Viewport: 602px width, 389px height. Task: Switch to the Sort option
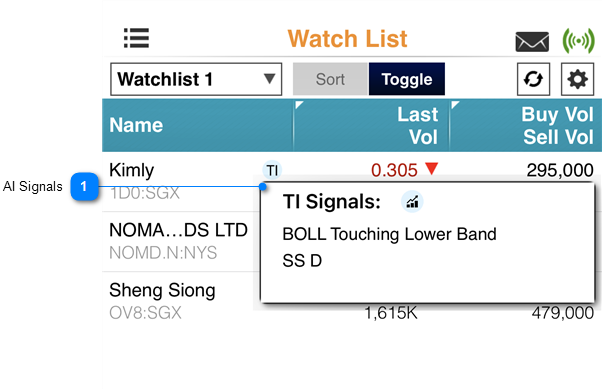pyautogui.click(x=330, y=79)
